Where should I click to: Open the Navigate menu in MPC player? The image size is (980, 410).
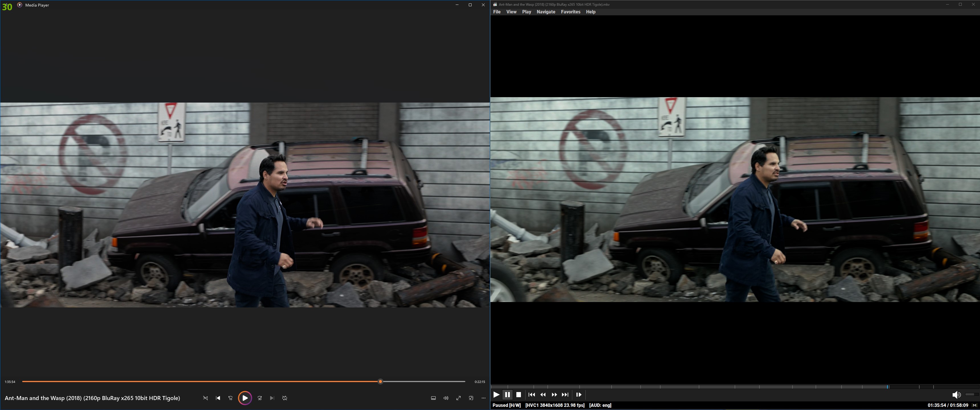point(545,11)
